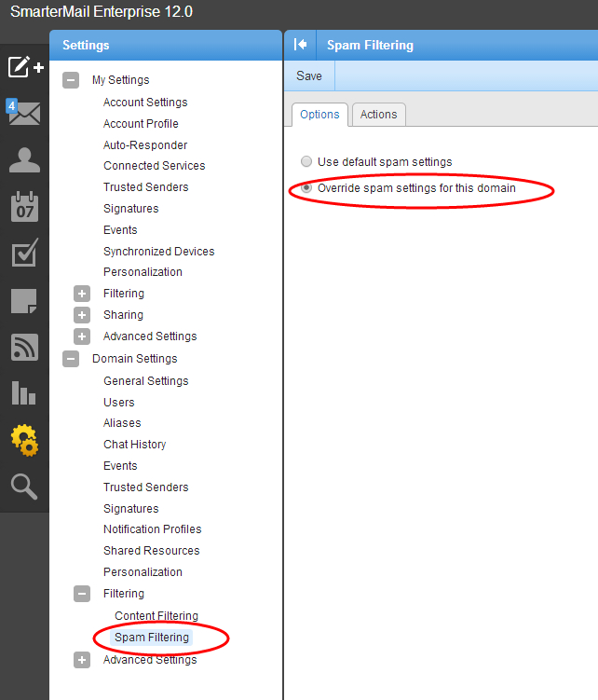Viewport: 598px width, 700px height.
Task: Collapse the My Settings tree node
Action: (71, 81)
